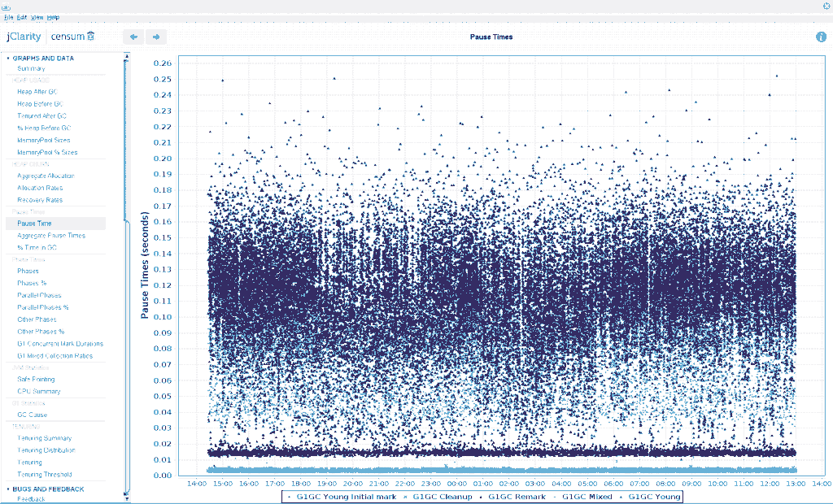The height and width of the screenshot is (504, 833).
Task: Open the GC Cause view
Action: click(33, 415)
